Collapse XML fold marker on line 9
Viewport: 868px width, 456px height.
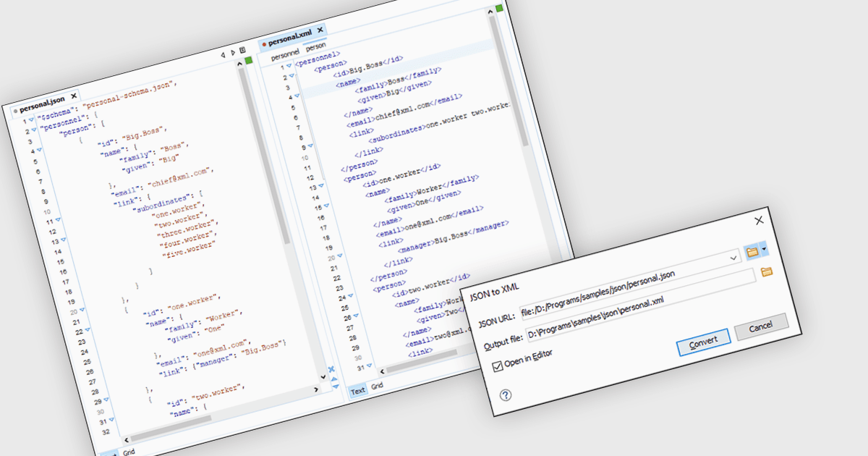pos(311,146)
